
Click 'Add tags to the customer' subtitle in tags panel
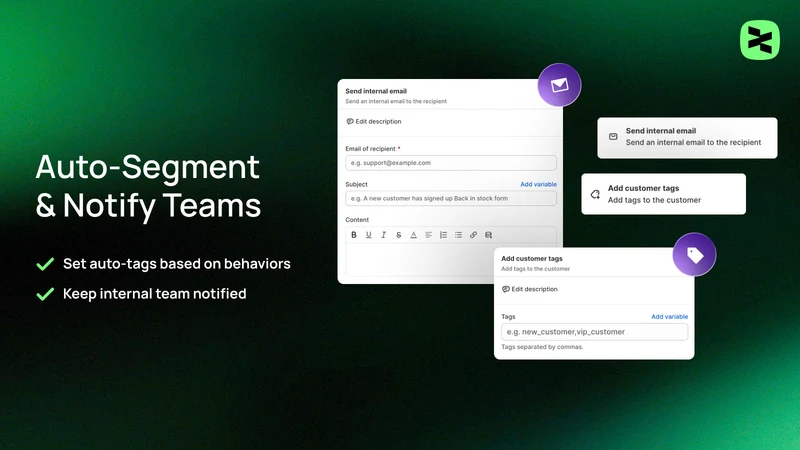pyautogui.click(x=535, y=269)
